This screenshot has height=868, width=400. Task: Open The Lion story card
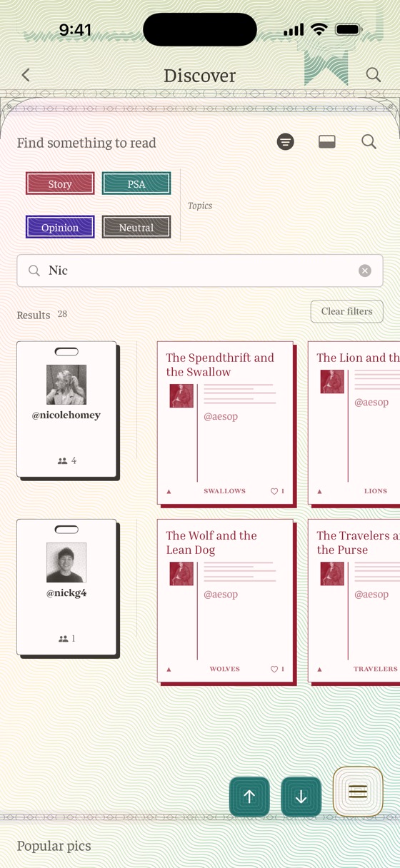(354, 423)
